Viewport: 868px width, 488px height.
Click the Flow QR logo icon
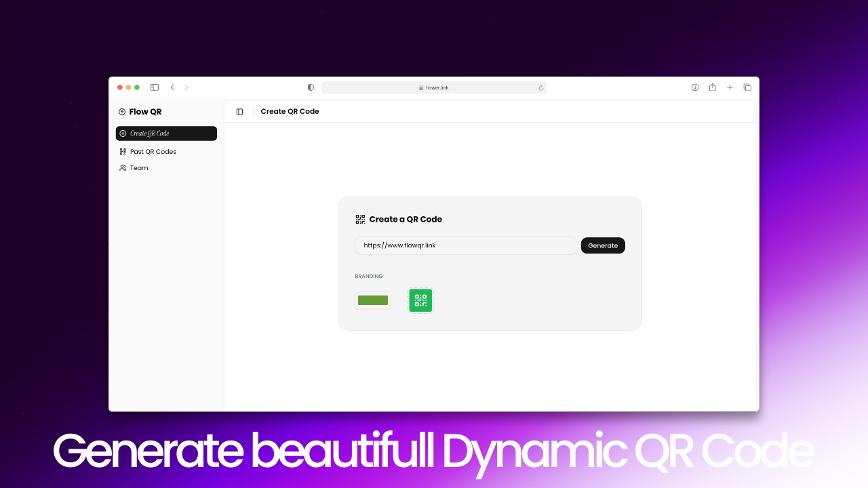point(122,112)
